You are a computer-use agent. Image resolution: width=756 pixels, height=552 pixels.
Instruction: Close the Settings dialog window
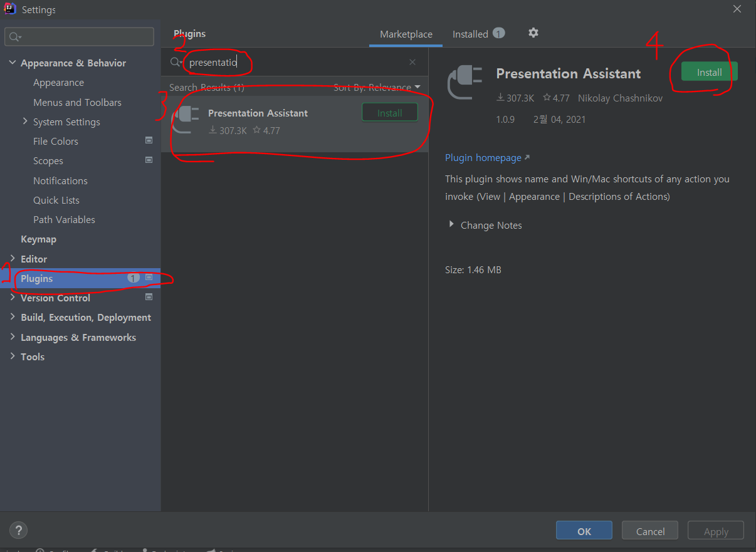[x=737, y=9]
